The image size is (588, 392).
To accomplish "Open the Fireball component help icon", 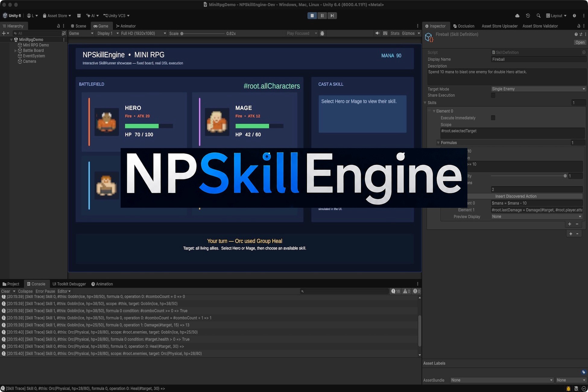I will [x=576, y=34].
